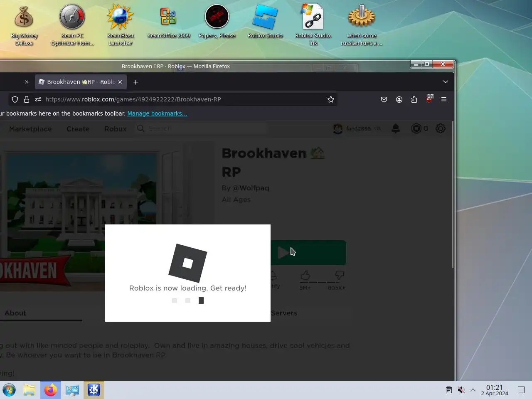Click the KDE taskbar application icon
The width and height of the screenshot is (532, 399).
pyautogui.click(x=94, y=390)
